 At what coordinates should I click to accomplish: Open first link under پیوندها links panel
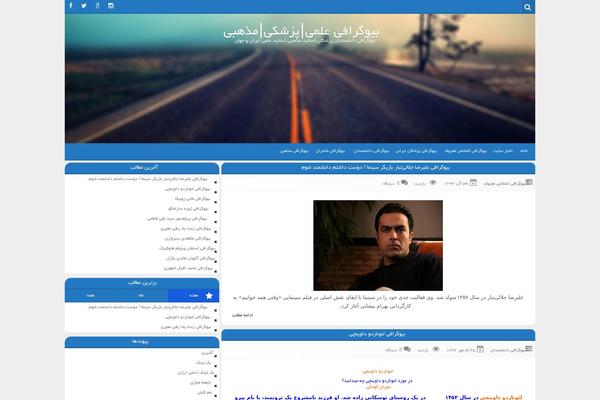click(x=207, y=353)
